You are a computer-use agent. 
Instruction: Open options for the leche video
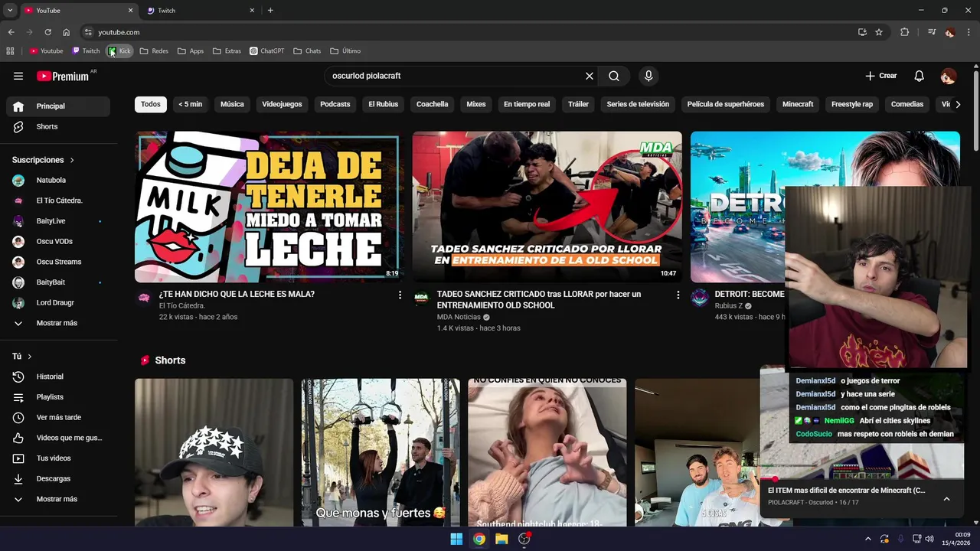400,295
